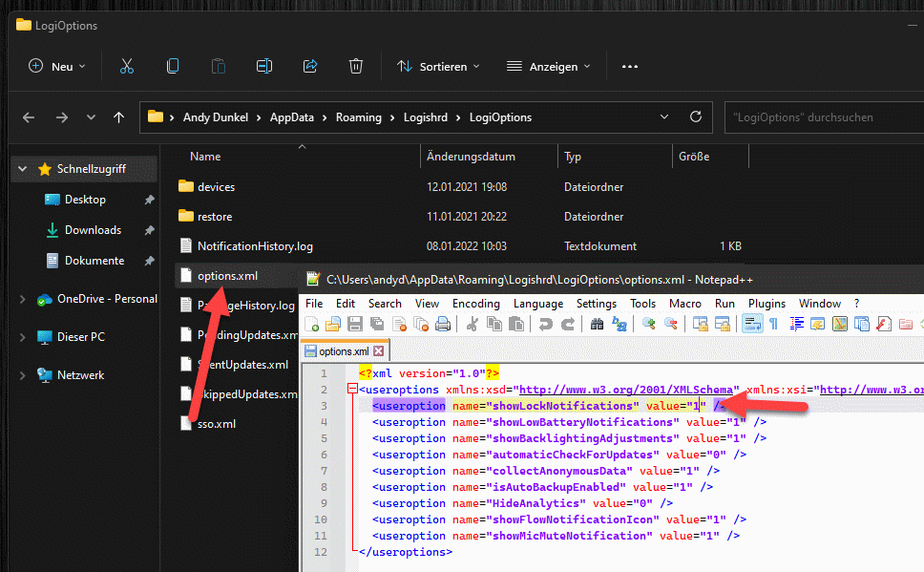Refresh the LogiOptions folder view
924x572 pixels.
coord(696,117)
